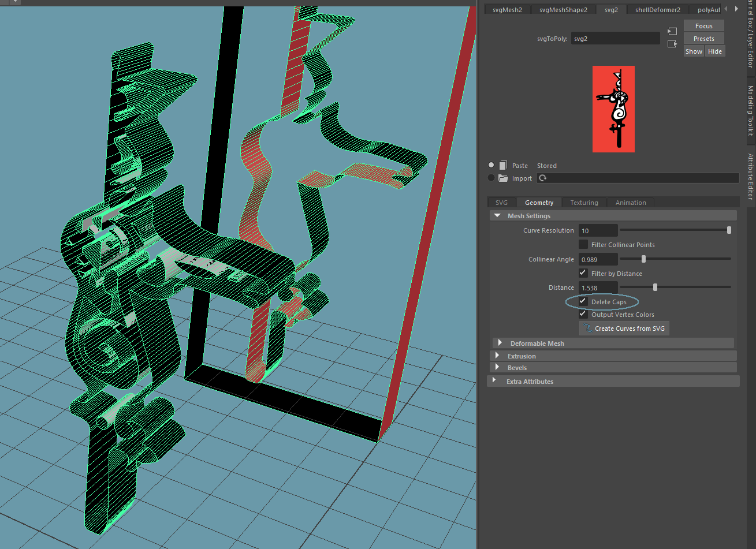Viewport: 756px width, 549px height.
Task: Switch to the svgMesh2 node tab
Action: tap(507, 10)
